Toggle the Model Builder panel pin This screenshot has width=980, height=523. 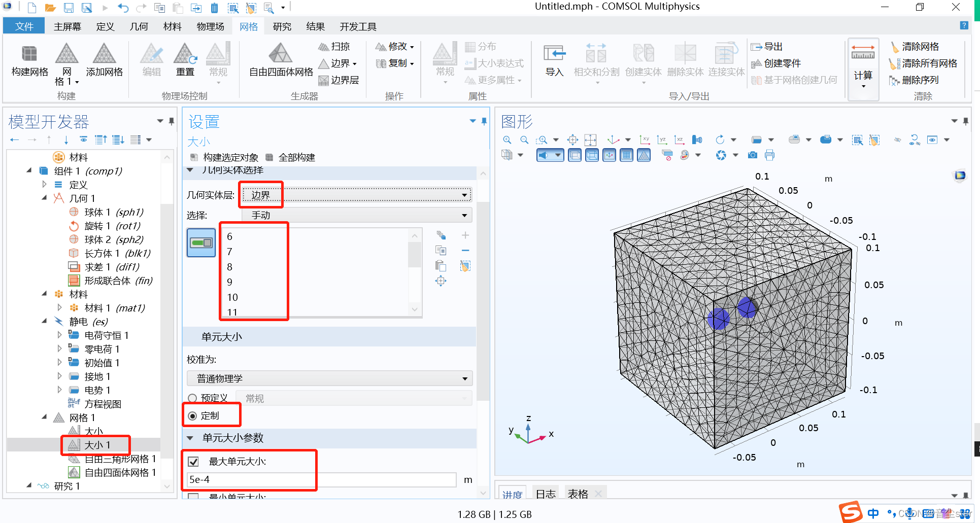click(x=172, y=121)
